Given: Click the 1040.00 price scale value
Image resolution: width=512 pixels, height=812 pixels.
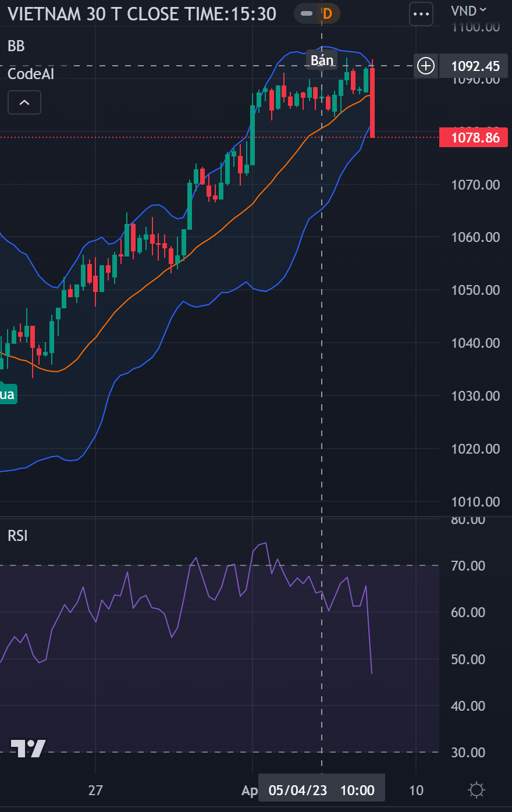Looking at the screenshot, I should pos(475,343).
